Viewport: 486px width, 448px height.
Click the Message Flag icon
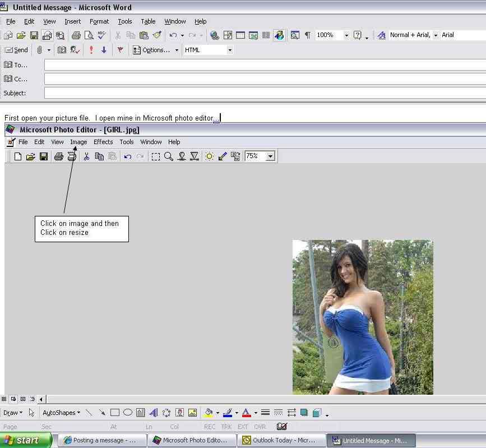[x=121, y=50]
